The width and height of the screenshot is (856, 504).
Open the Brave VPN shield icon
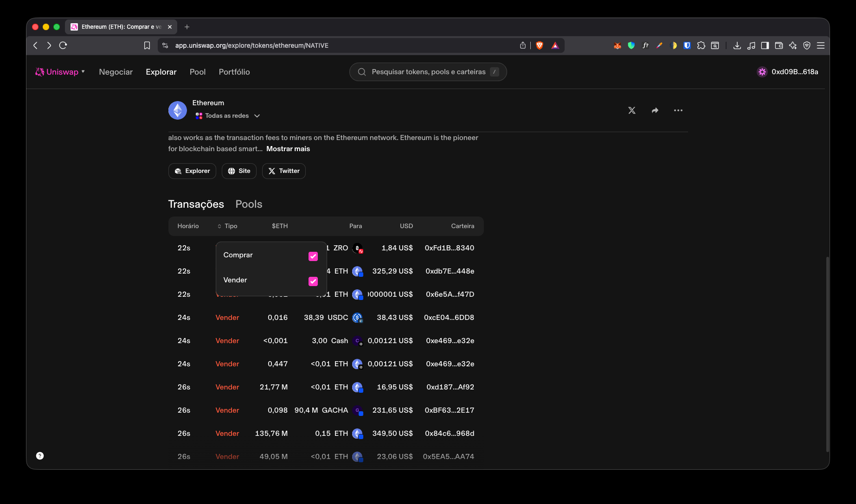pos(807,45)
